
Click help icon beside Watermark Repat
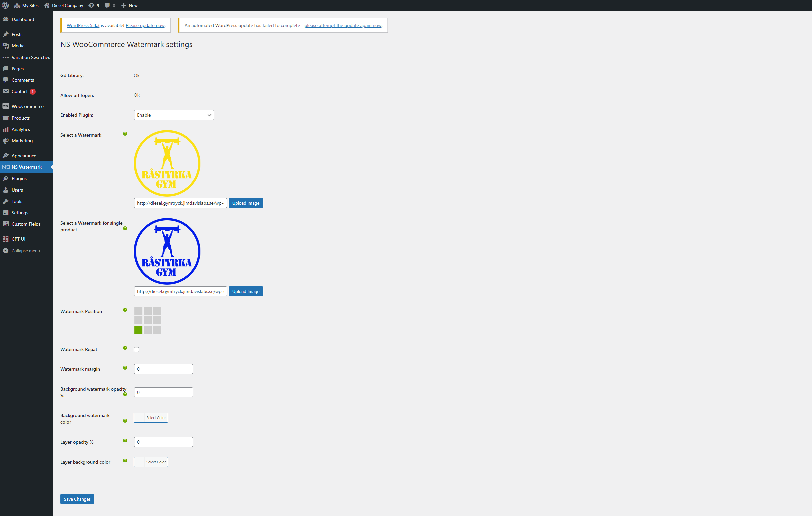point(125,348)
